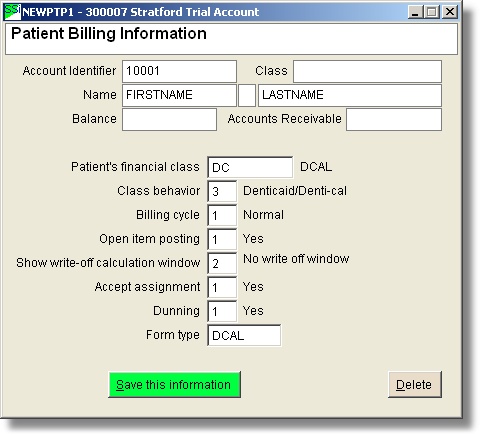Viewport: 481px width, 437px height.
Task: Click Yes text next to Open item posting
Action: click(x=253, y=239)
